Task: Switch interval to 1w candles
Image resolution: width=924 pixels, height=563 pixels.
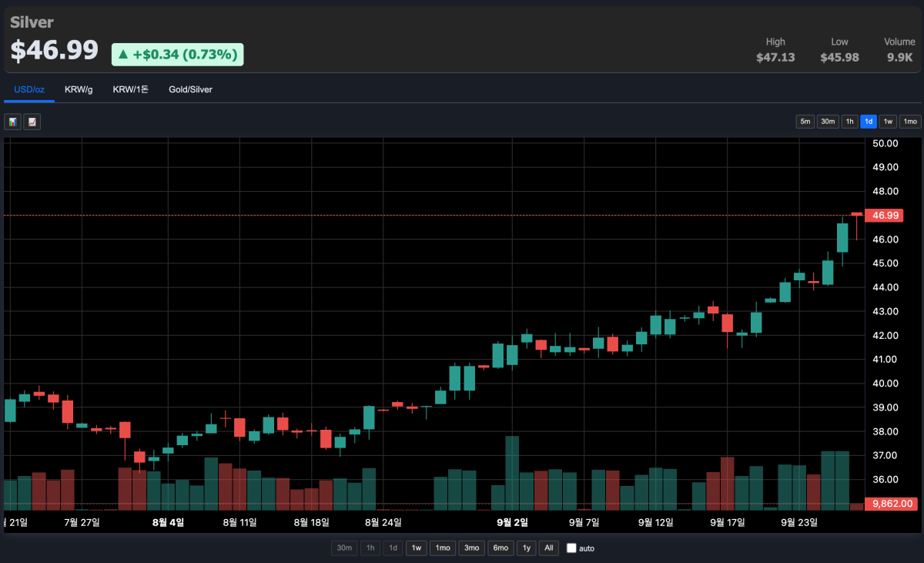Action: tap(888, 122)
